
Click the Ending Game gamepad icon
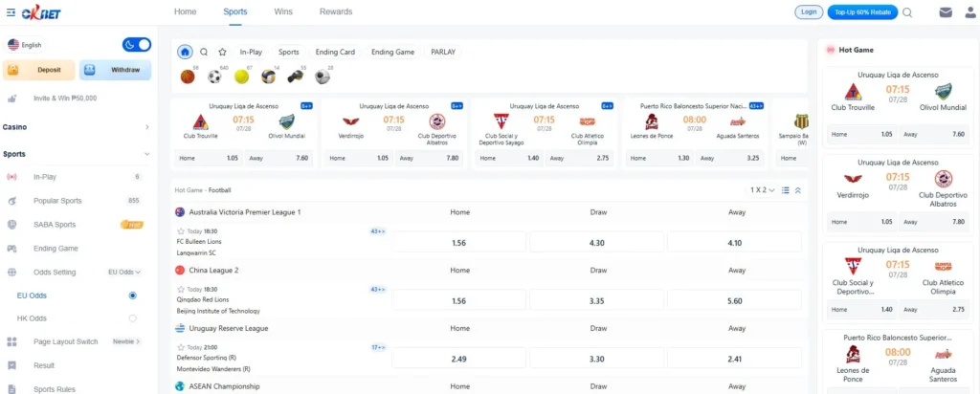[11, 249]
